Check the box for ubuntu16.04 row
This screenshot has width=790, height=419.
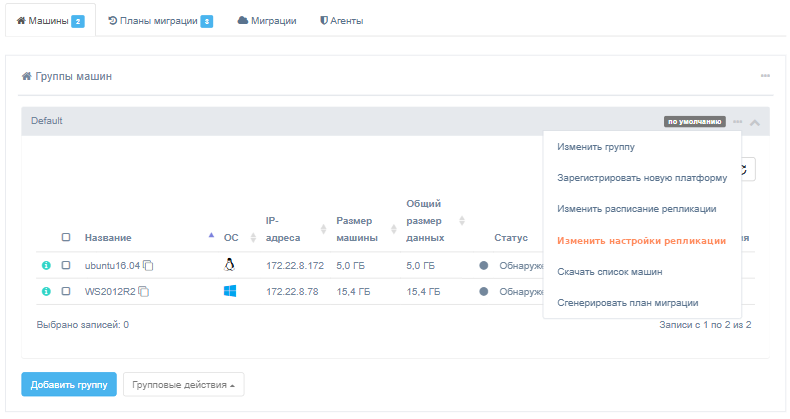pos(66,266)
